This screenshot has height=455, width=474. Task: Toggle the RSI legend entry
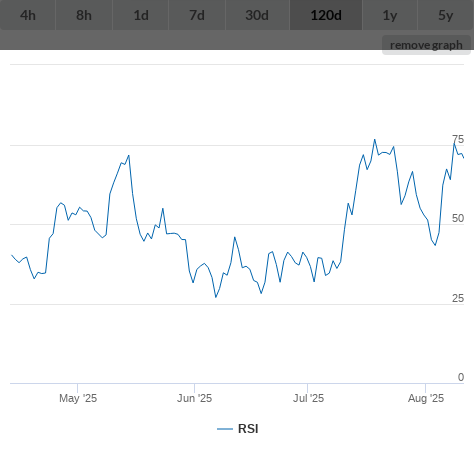pyautogui.click(x=238, y=429)
